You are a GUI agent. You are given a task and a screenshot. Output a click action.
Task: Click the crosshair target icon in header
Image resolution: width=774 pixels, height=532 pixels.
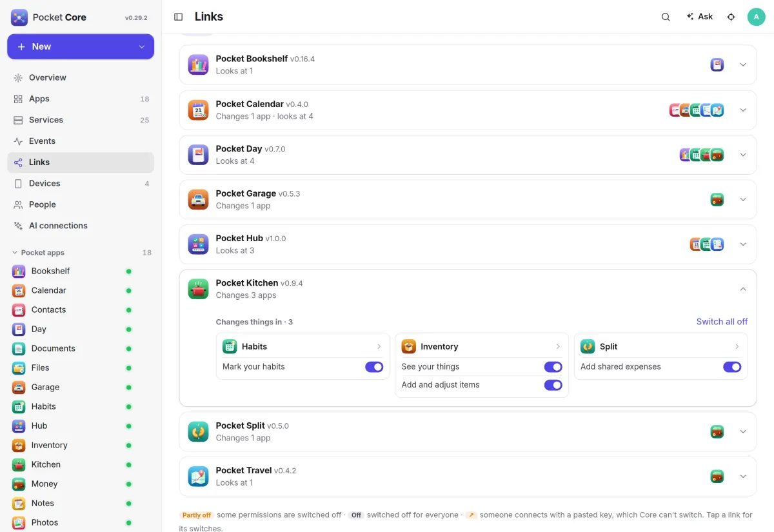point(731,17)
